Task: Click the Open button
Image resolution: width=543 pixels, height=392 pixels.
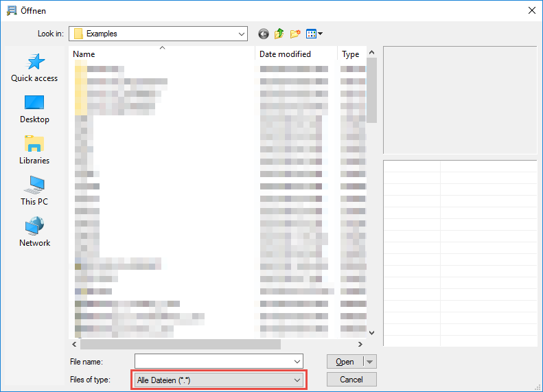Action: pyautogui.click(x=345, y=362)
